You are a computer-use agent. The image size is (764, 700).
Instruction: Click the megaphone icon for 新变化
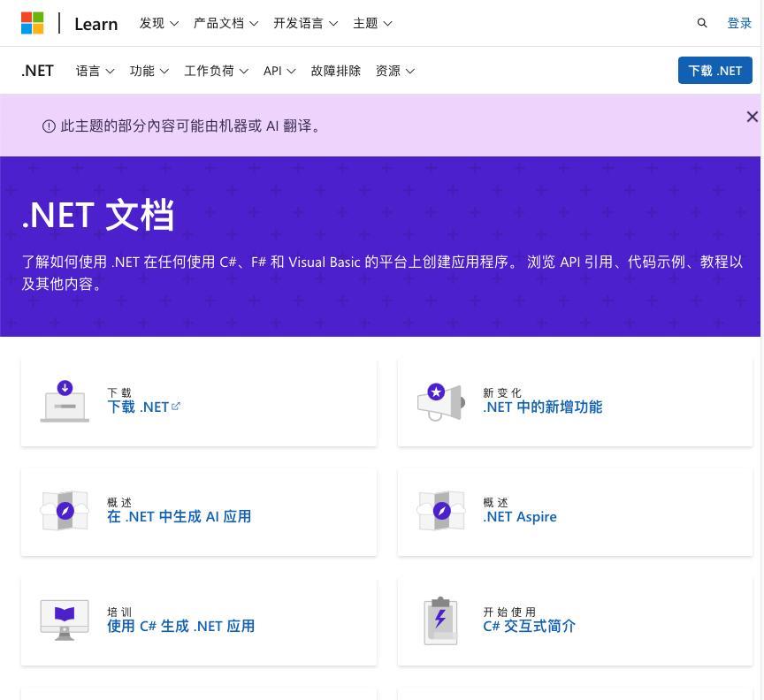(441, 402)
